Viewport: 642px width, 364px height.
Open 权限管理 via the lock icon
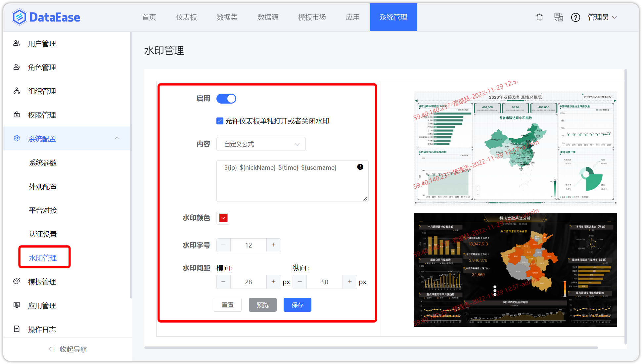(x=17, y=114)
